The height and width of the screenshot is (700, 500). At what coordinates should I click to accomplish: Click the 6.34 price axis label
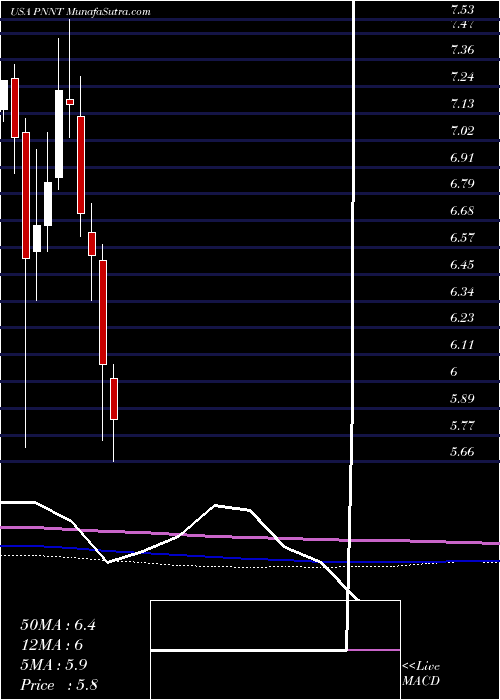461,292
